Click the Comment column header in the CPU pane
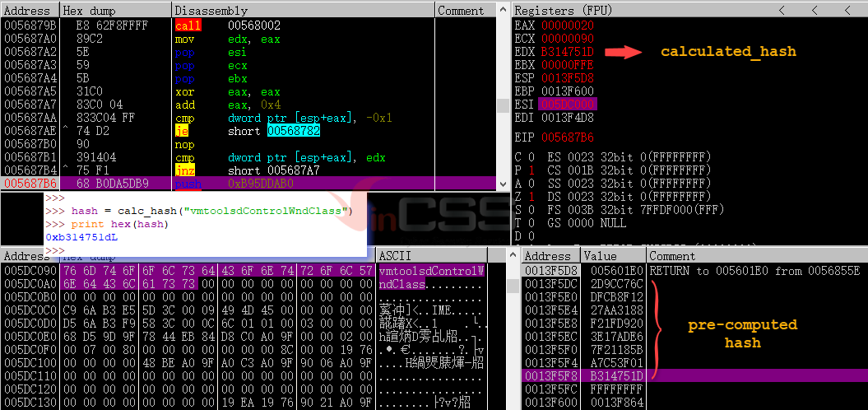Screen dimensions: 868x410 coord(466,11)
